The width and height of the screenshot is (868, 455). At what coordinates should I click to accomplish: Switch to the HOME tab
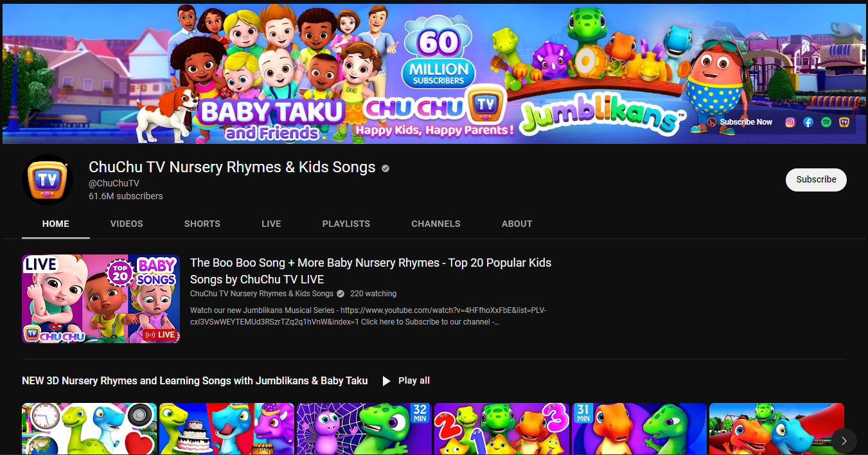coord(56,224)
